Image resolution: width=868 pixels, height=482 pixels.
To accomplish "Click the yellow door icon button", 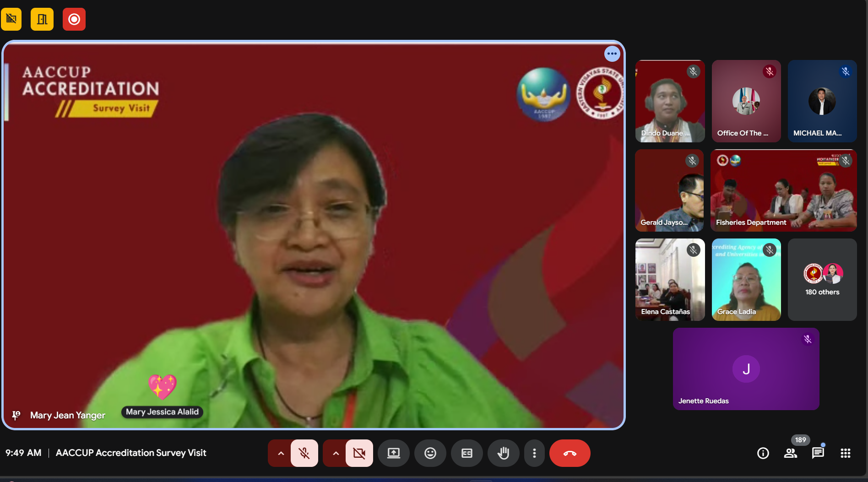I will coord(42,19).
